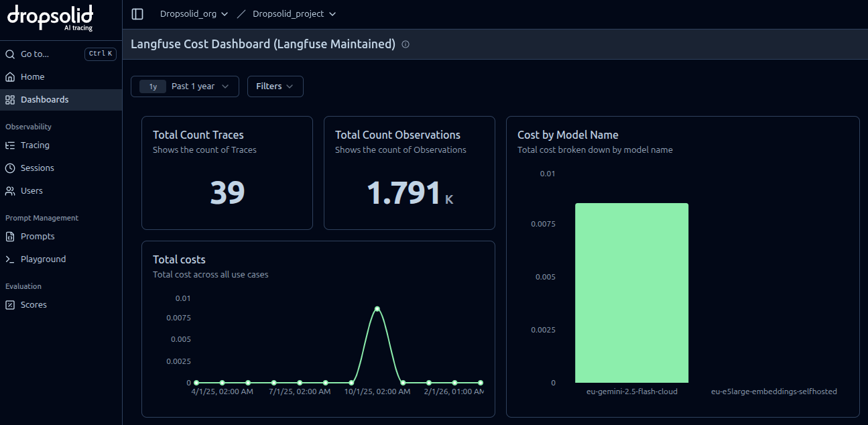Click the Ctrl K shortcut badge
This screenshot has height=425, width=868.
click(x=101, y=54)
